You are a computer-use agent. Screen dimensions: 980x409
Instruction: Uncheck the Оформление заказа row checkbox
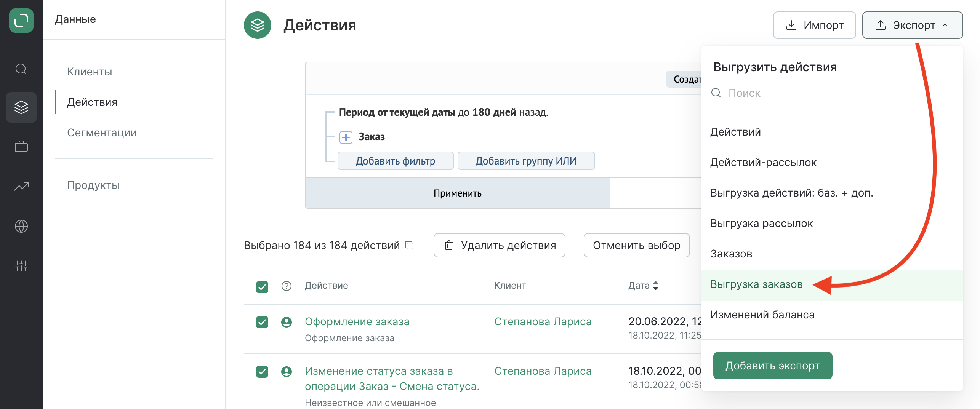(262, 322)
